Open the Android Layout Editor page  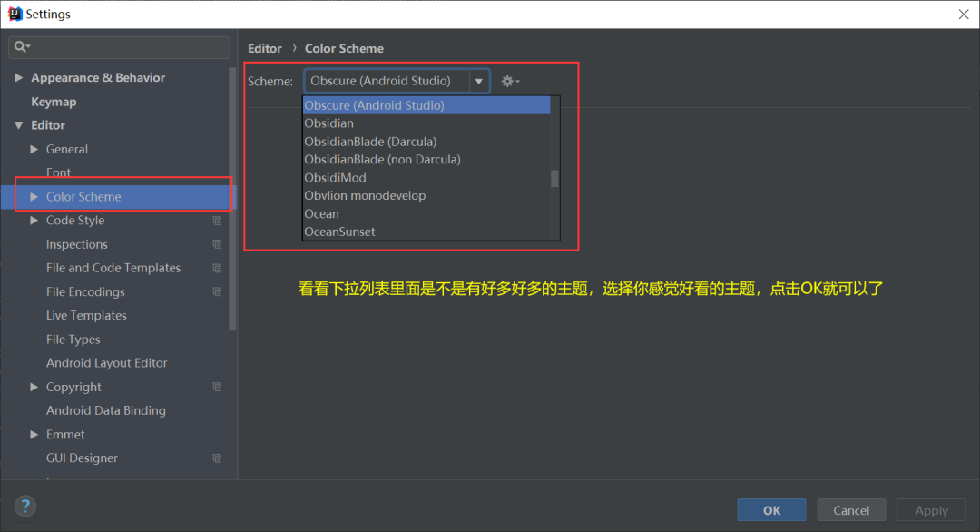click(x=107, y=363)
